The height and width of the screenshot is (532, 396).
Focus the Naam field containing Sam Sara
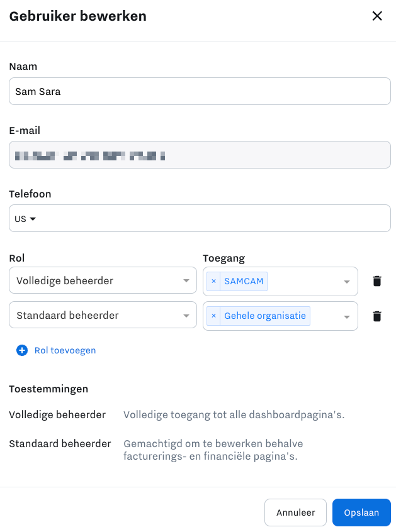point(200,91)
